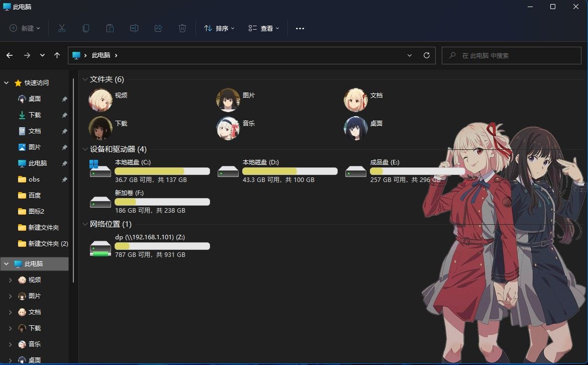Expand 视频 in the navigation tree

point(10,280)
